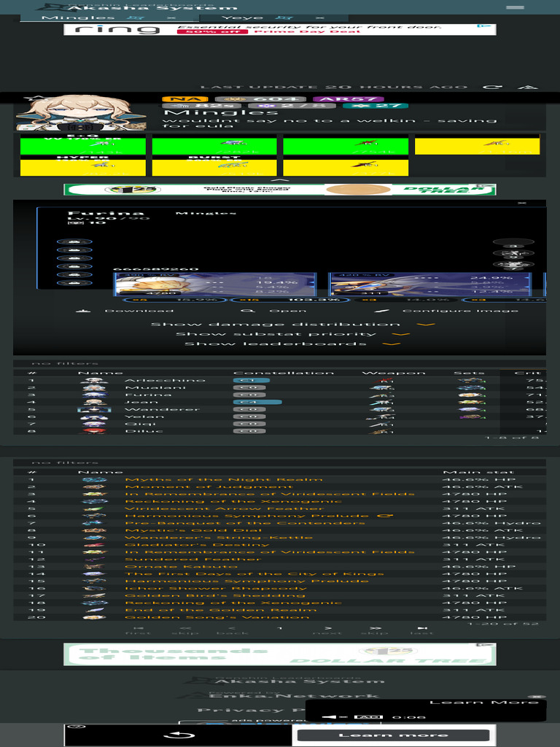Expand Show leaderboards section
Screen dimensions: 560x747
[292, 344]
